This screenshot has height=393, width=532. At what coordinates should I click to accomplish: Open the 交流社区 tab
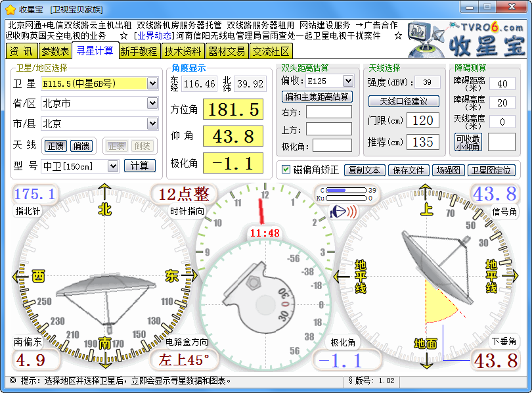tap(271, 51)
